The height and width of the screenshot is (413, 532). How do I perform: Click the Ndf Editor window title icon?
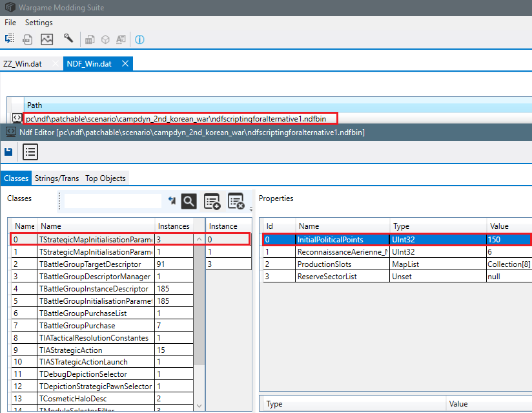click(x=11, y=132)
